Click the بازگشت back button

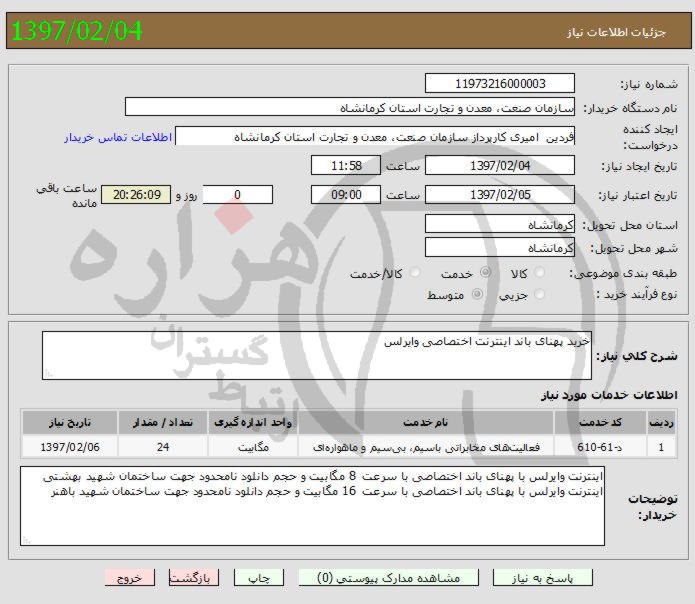(194, 578)
